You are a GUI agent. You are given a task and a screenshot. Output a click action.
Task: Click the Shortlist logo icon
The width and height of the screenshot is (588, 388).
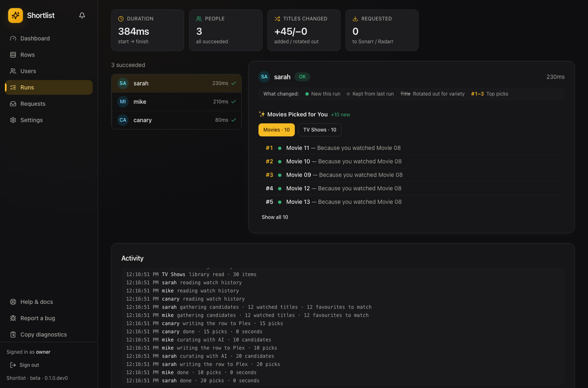[x=16, y=16]
